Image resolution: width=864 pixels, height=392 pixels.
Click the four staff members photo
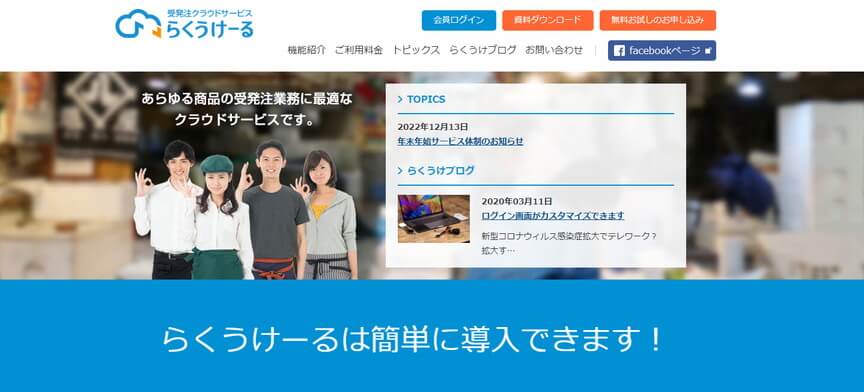[x=246, y=210]
